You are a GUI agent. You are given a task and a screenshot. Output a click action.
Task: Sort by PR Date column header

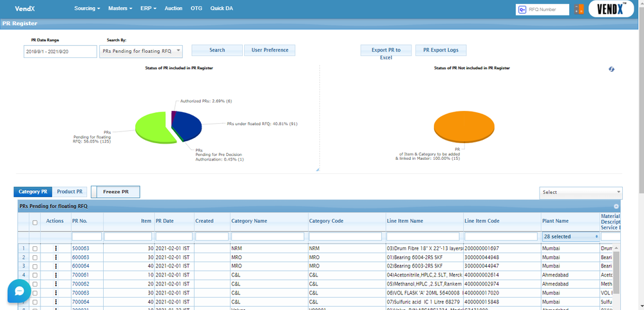pos(165,221)
